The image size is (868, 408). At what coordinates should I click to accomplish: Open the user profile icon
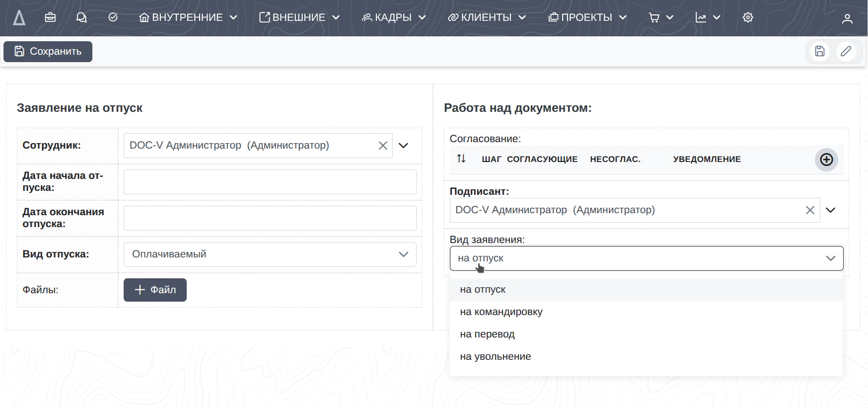pos(847,18)
